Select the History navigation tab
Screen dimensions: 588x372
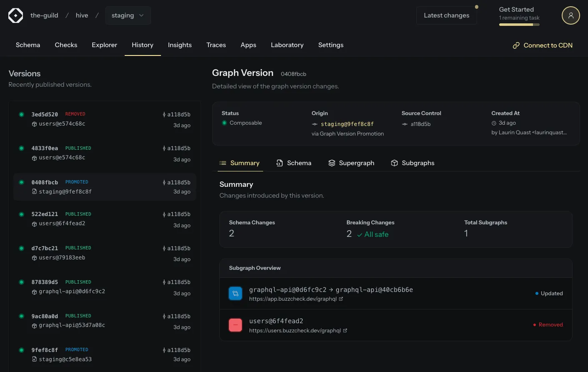(x=143, y=45)
